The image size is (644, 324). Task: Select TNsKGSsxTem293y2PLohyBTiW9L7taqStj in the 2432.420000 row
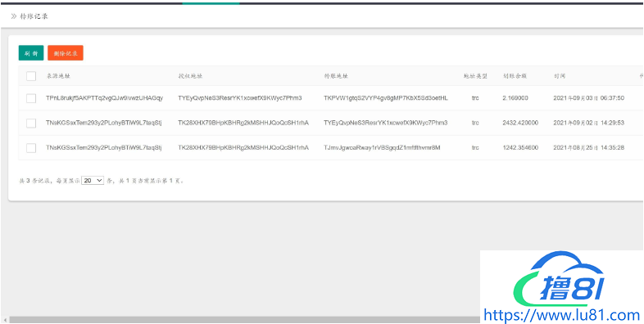tap(104, 123)
